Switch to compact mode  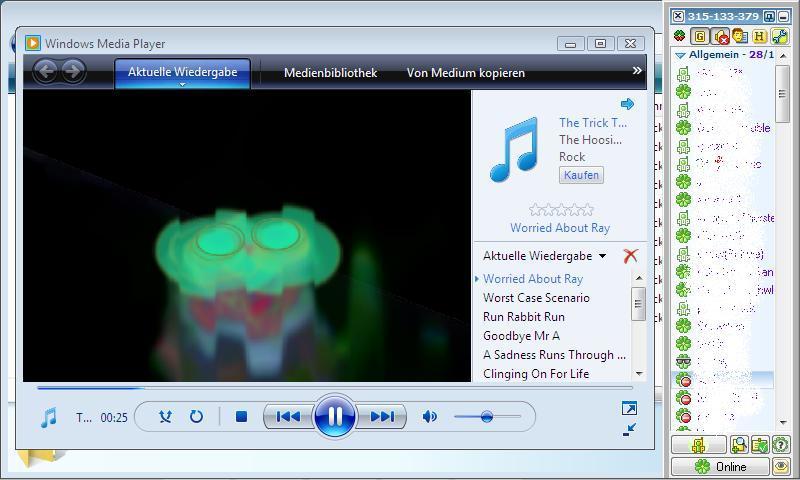click(629, 430)
